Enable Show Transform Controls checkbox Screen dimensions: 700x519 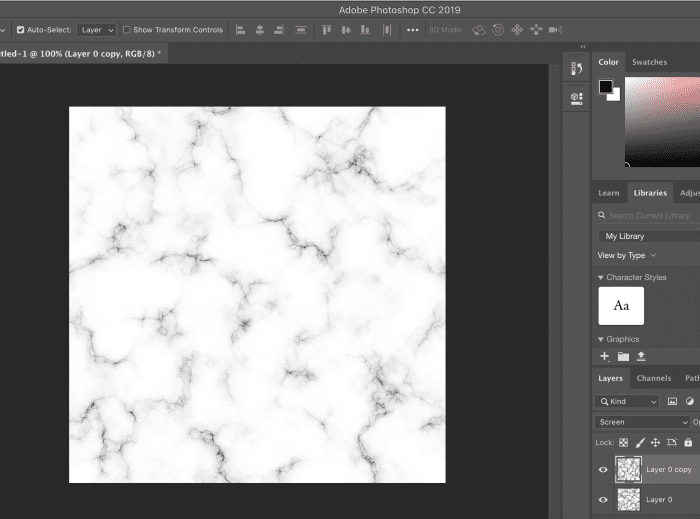click(x=127, y=30)
